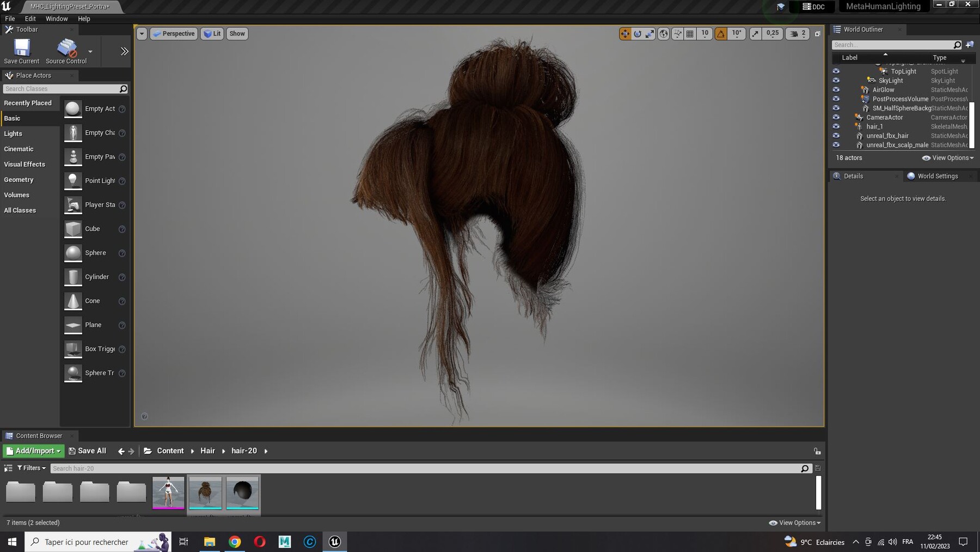
Task: Select translate gizmo tool in viewport
Action: point(625,34)
